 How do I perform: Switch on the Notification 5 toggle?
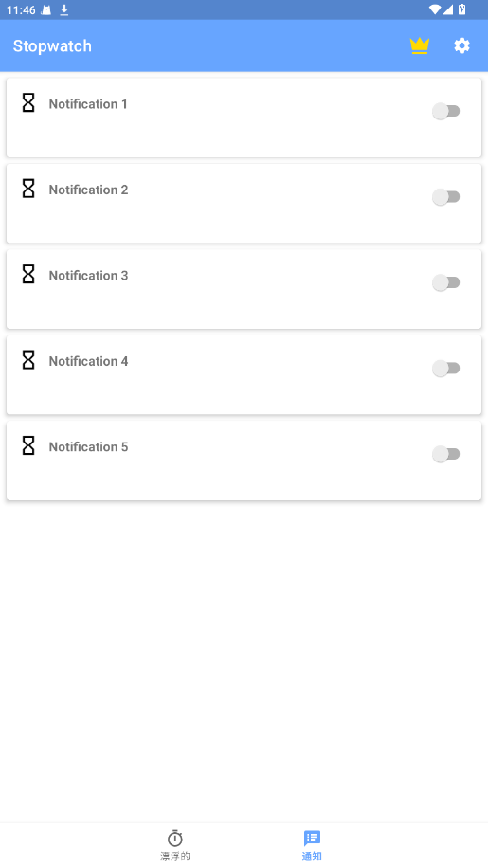click(x=446, y=455)
